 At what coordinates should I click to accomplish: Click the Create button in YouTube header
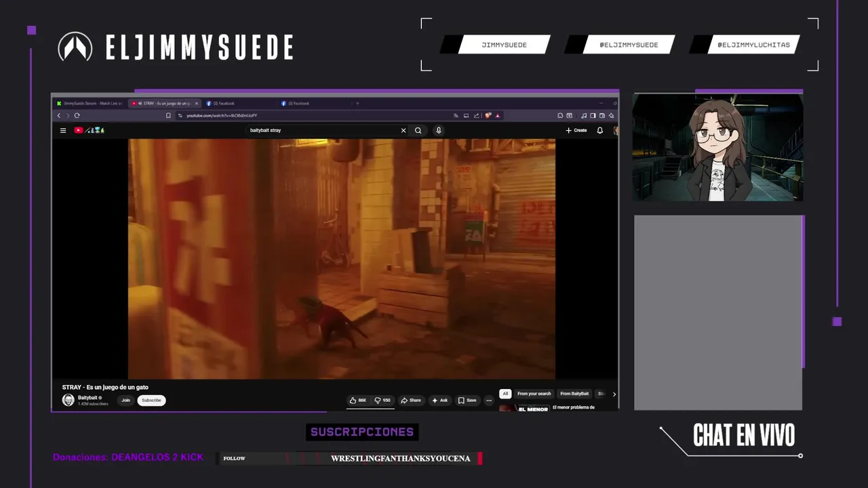[576, 130]
